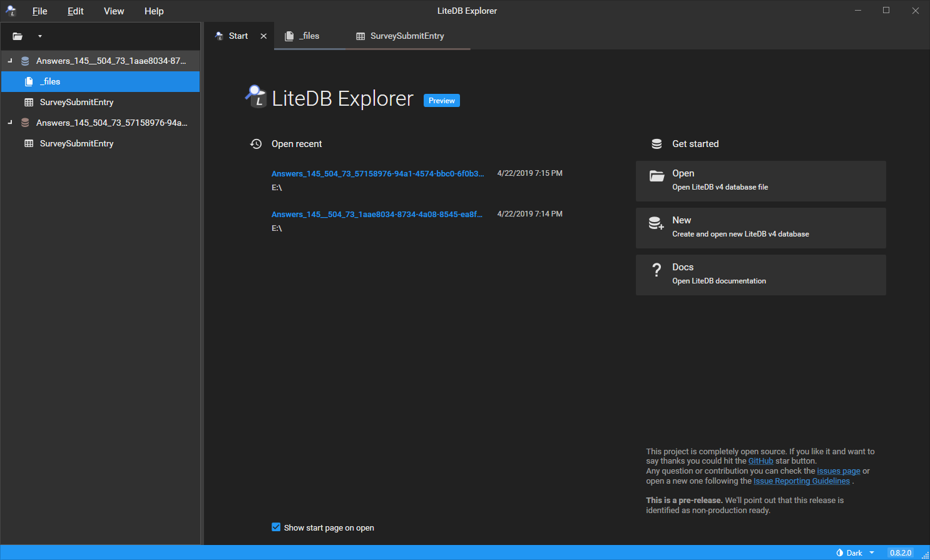Follow the GitHub link
Image resolution: width=930 pixels, height=560 pixels.
click(x=760, y=461)
